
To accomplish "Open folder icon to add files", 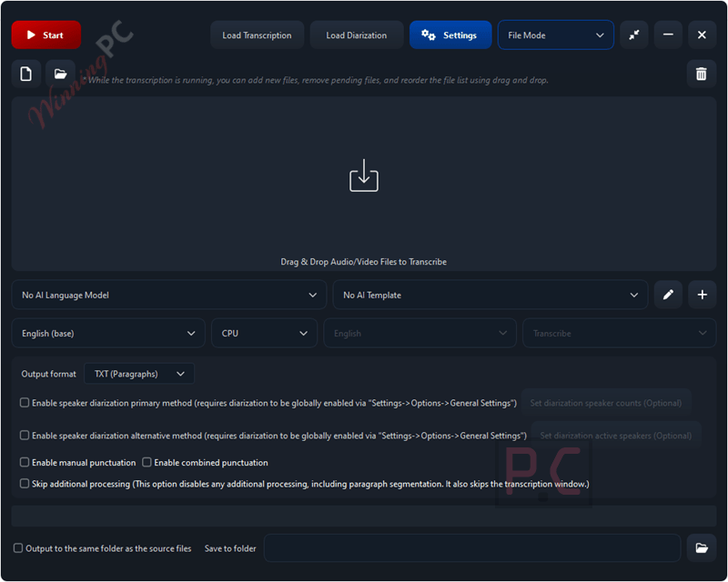I will [60, 74].
